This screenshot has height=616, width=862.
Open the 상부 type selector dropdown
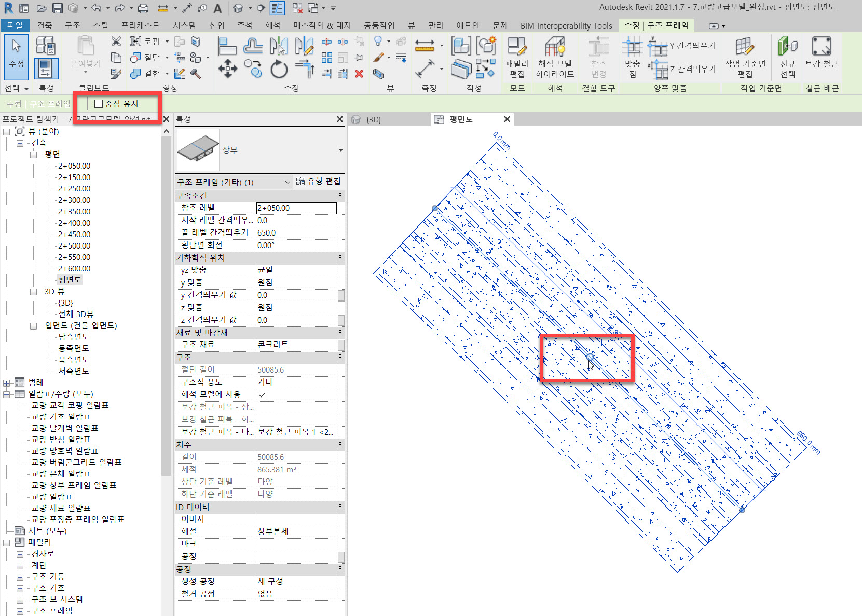[x=340, y=150]
